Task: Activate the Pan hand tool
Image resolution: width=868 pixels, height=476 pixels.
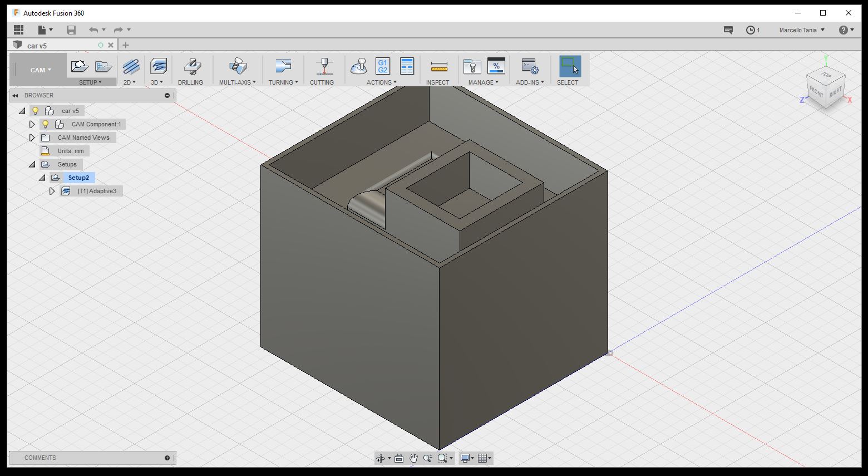Action: click(413, 458)
